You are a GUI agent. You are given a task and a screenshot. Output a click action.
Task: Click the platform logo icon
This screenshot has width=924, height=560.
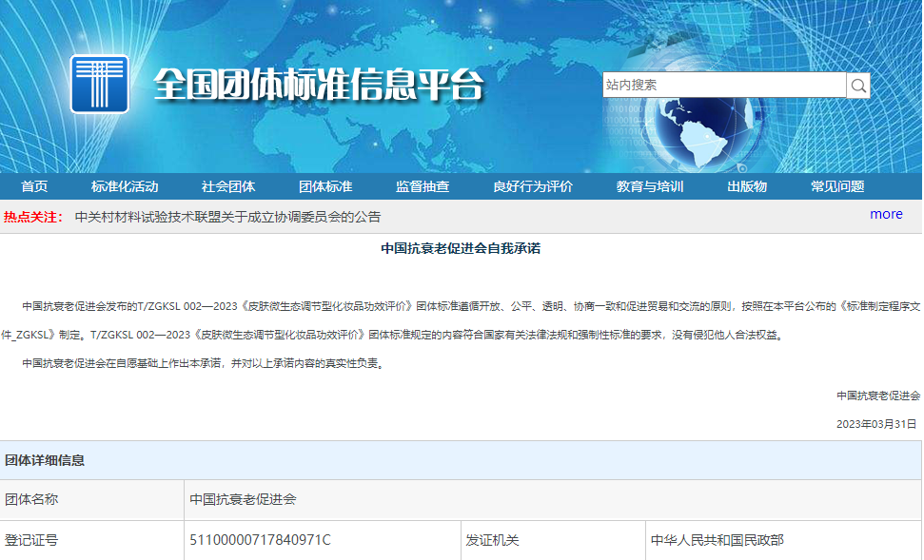pos(100,84)
